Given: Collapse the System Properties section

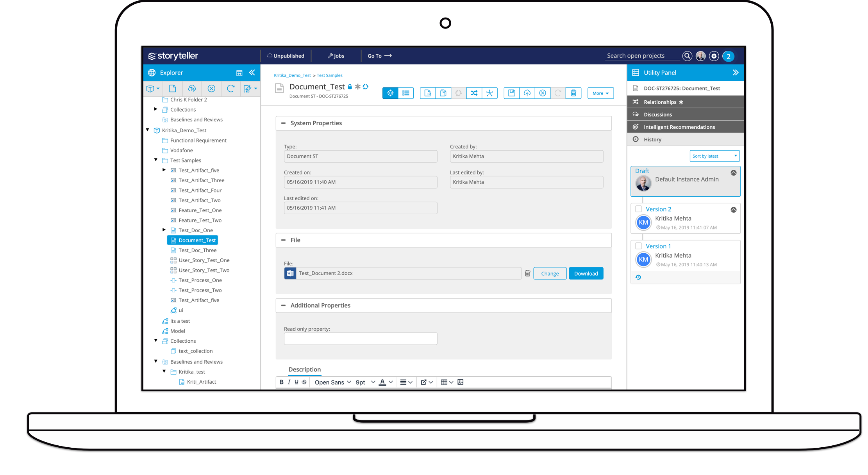Looking at the screenshot, I should click(283, 123).
